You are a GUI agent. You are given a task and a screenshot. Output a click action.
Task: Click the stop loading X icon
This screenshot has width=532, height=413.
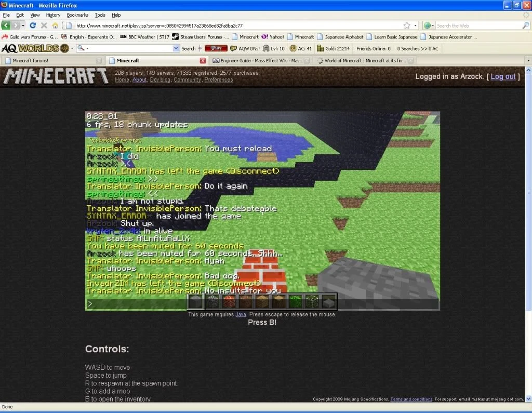pyautogui.click(x=44, y=25)
